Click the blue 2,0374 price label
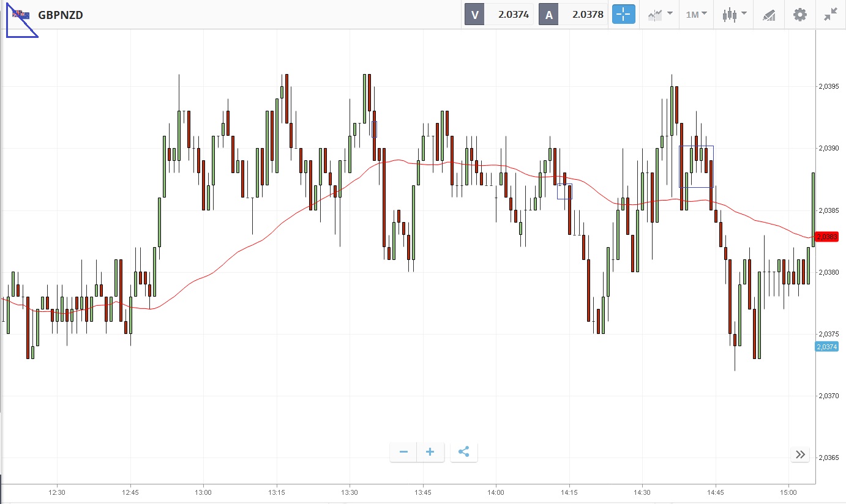 tap(826, 347)
